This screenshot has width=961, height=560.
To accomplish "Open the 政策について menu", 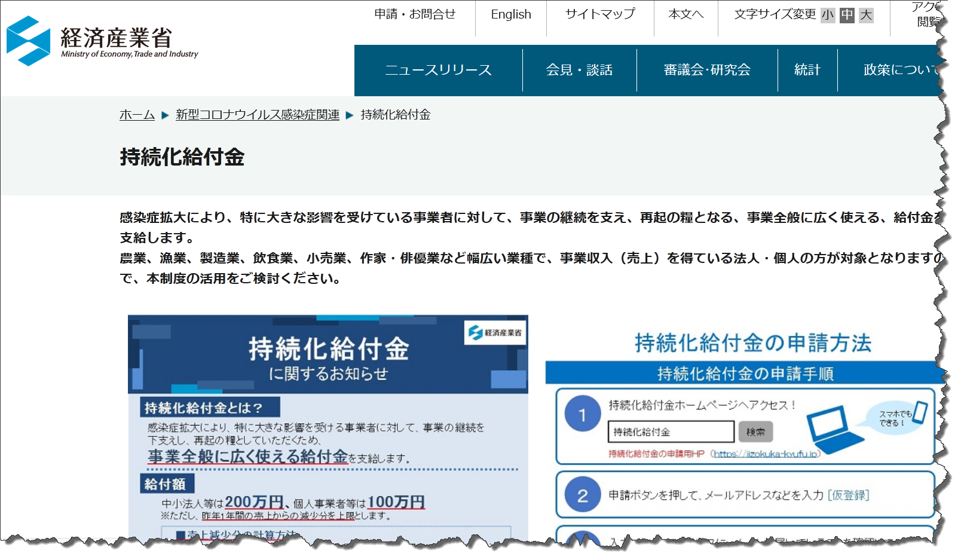I will click(x=889, y=70).
